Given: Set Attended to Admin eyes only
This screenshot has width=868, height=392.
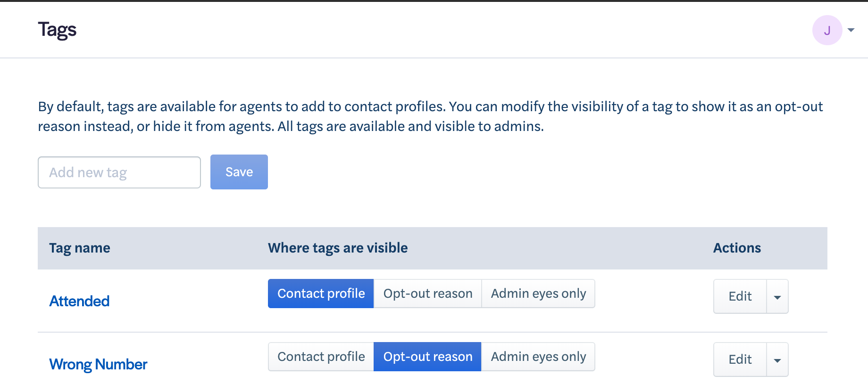Looking at the screenshot, I should click(x=538, y=293).
